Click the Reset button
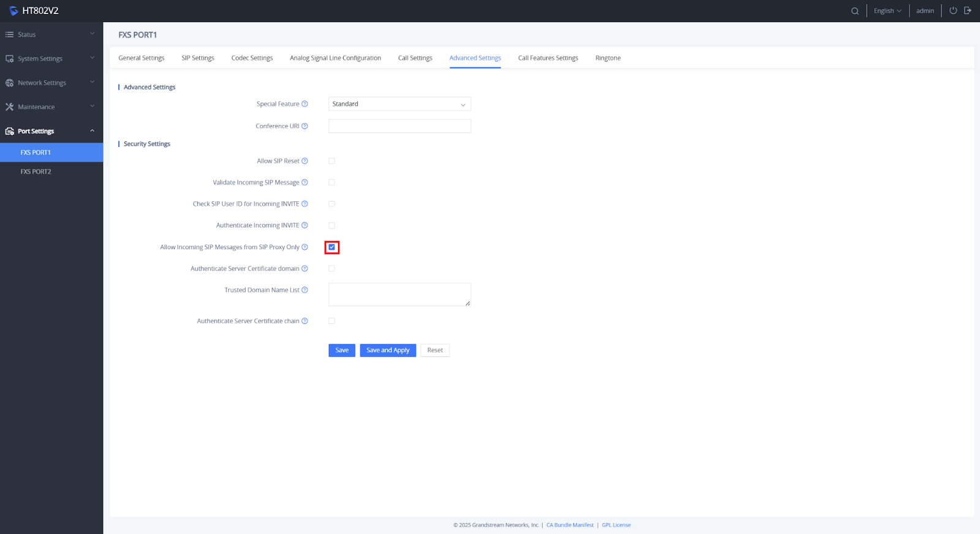Screen dimensions: 980x534 [435, 350]
